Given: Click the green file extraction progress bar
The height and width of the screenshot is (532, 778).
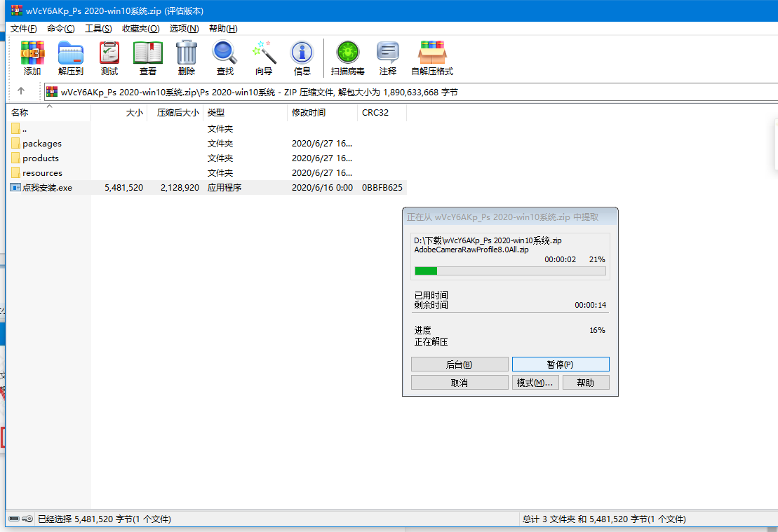Looking at the screenshot, I should click(510, 271).
